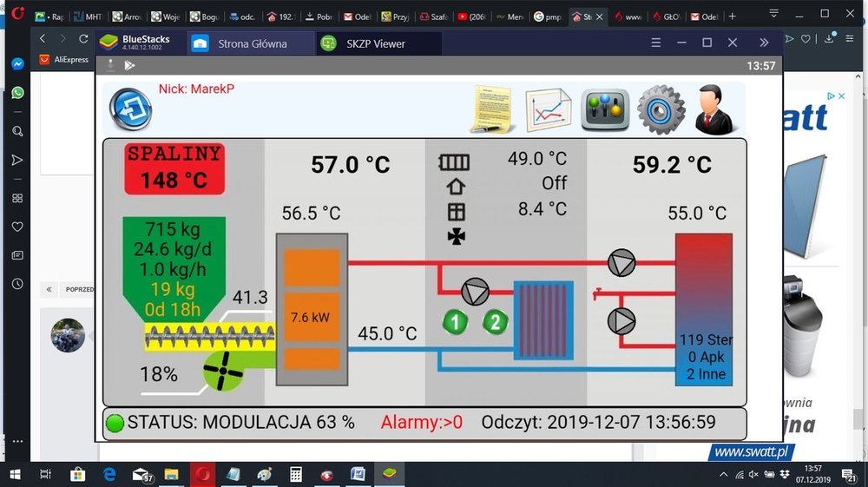Click the blue round exit icon
This screenshot has width=868, height=487.
pyautogui.click(x=130, y=109)
